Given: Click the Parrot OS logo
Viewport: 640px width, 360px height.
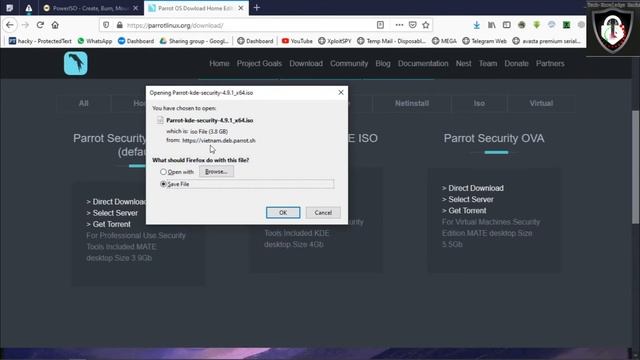Looking at the screenshot, I should point(76,63).
